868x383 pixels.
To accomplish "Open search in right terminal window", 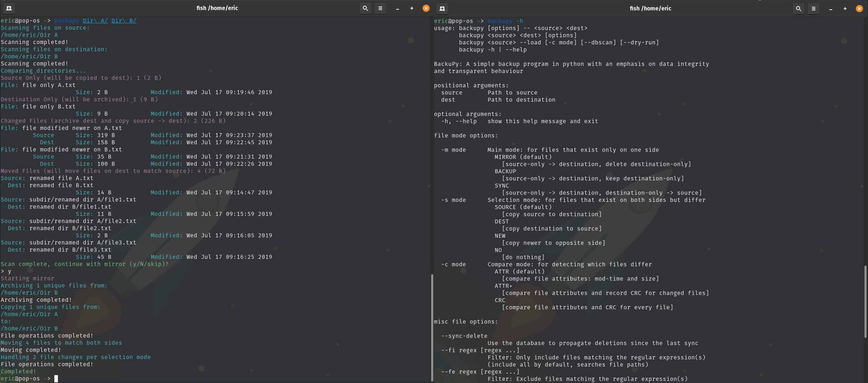I will (x=798, y=8).
